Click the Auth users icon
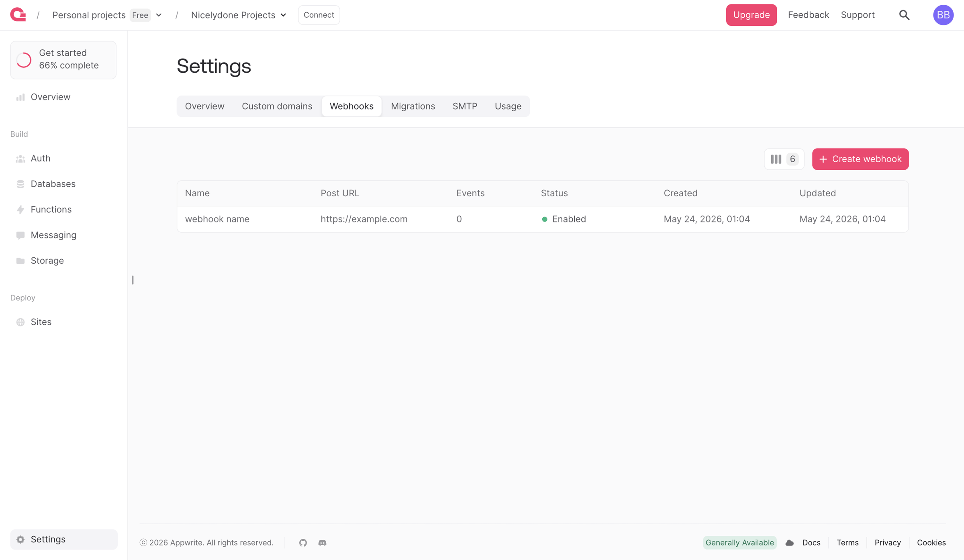The width and height of the screenshot is (964, 560). pos(20,159)
